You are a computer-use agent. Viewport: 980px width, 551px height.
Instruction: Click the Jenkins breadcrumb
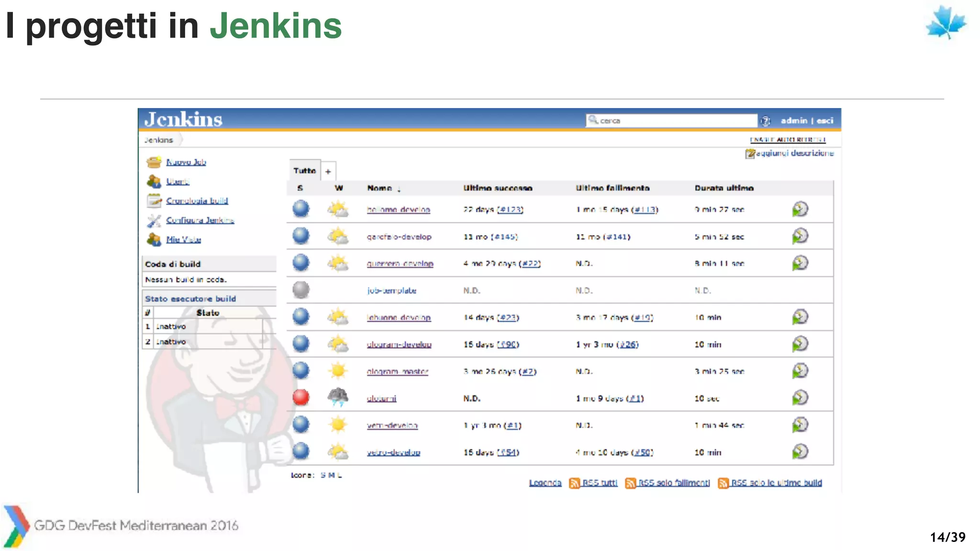158,140
